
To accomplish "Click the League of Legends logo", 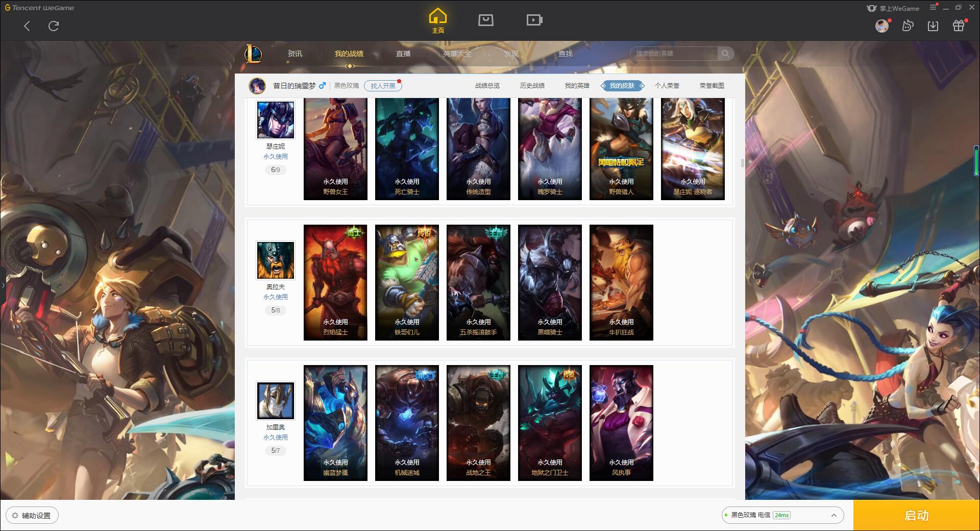I will point(253,53).
